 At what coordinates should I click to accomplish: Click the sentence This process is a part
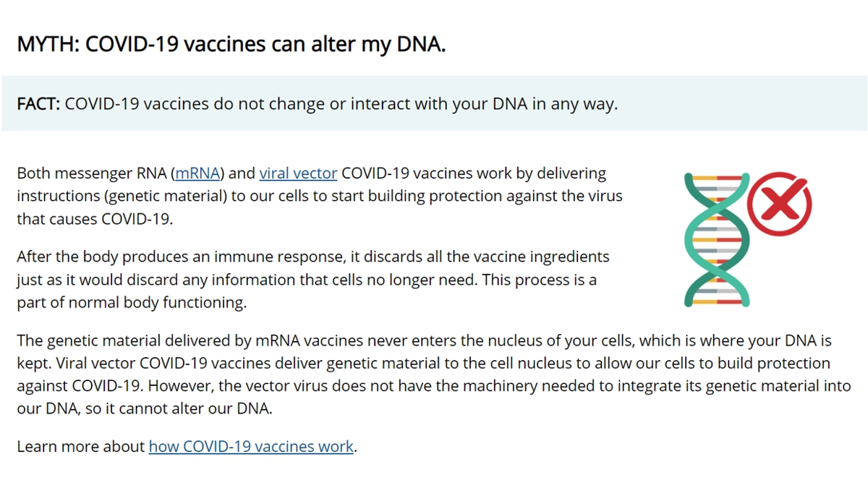coord(307,291)
